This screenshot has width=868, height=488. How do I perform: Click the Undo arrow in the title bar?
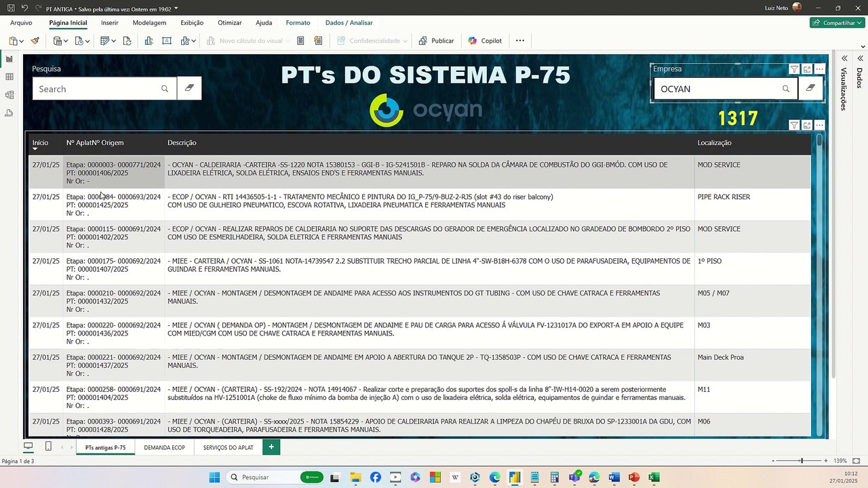coord(24,8)
